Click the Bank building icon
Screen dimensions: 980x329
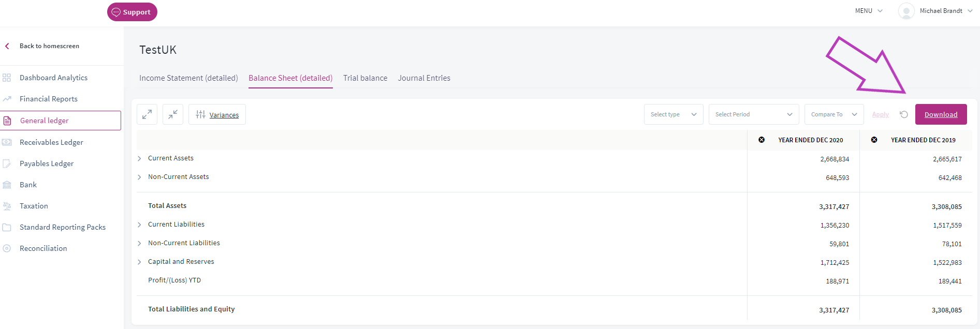[7, 185]
